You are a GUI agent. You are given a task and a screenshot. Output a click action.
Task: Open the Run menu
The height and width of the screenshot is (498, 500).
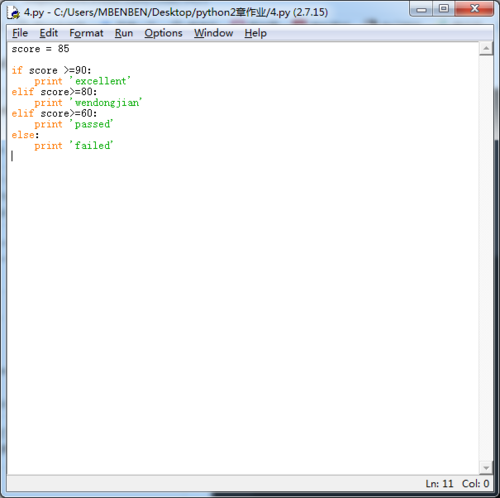[124, 33]
